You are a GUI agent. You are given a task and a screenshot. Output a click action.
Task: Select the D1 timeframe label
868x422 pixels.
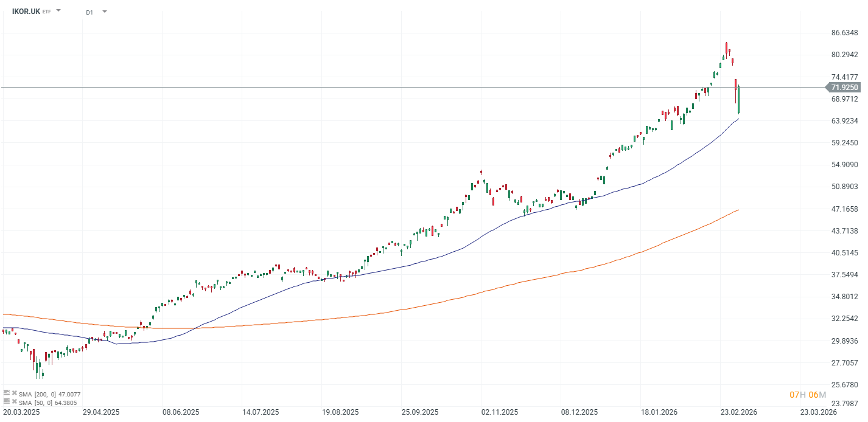pyautogui.click(x=89, y=11)
